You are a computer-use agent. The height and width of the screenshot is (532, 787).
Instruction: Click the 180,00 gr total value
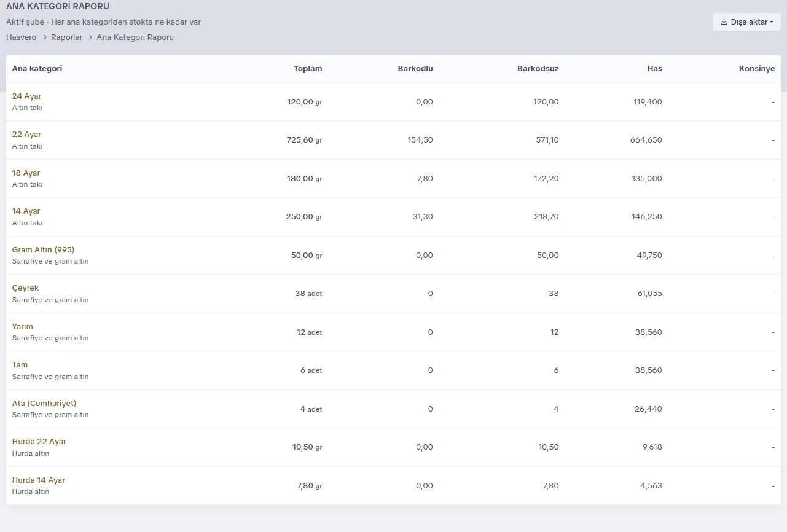(305, 179)
